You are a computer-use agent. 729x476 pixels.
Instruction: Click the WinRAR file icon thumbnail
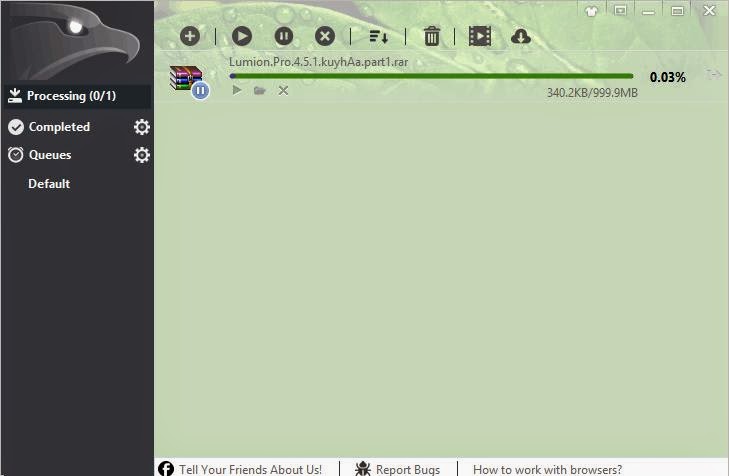185,77
